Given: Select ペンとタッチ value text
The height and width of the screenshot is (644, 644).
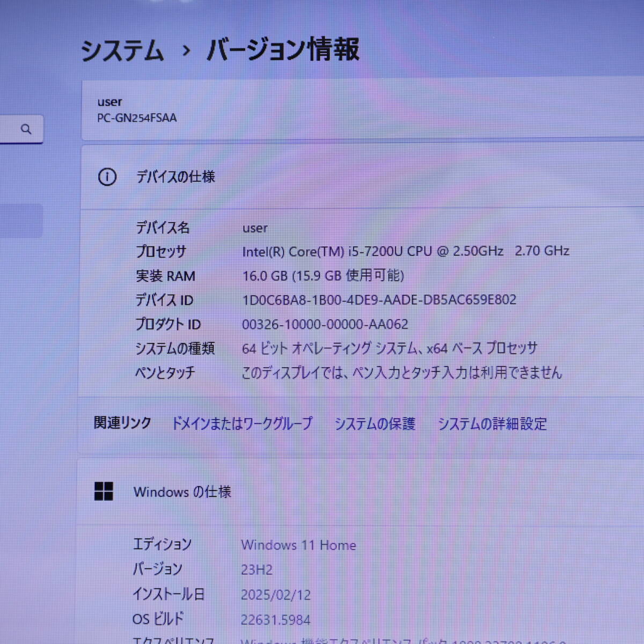Looking at the screenshot, I should (x=402, y=372).
